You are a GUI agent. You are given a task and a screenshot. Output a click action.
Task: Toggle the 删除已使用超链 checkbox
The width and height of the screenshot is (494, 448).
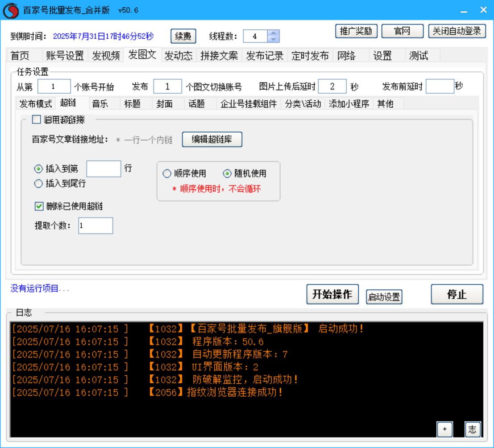pyautogui.click(x=39, y=206)
